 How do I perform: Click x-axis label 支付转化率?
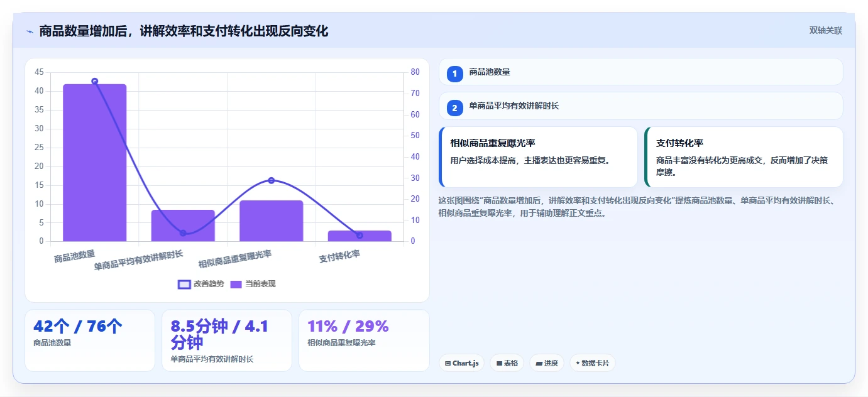pos(339,256)
